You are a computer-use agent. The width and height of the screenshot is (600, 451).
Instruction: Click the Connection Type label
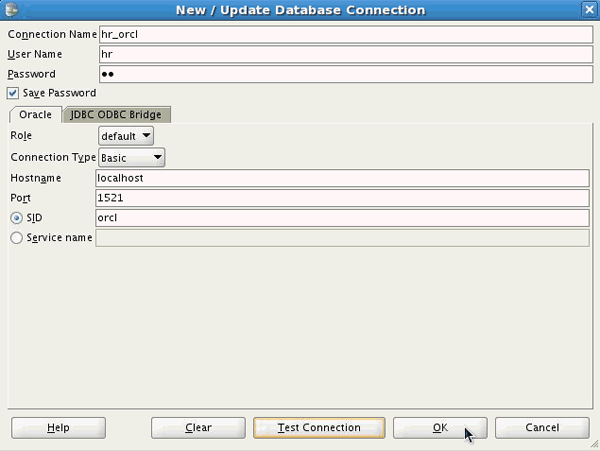coord(53,158)
